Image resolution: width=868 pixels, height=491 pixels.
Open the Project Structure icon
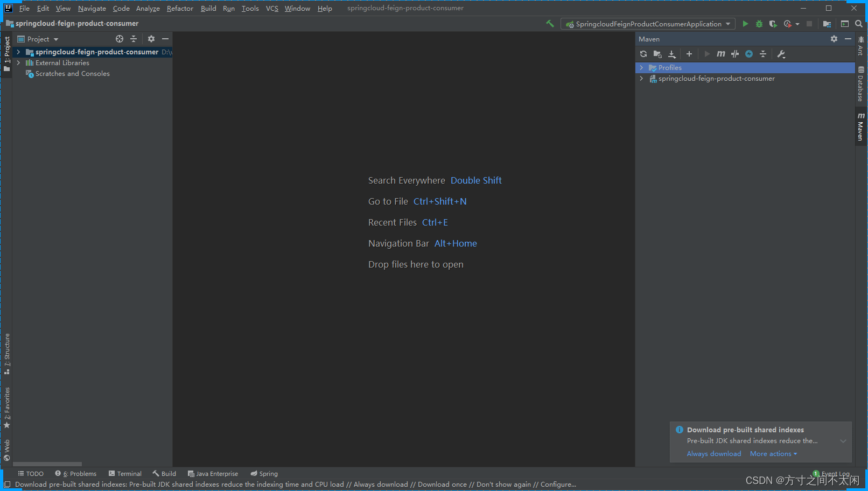[x=827, y=24]
